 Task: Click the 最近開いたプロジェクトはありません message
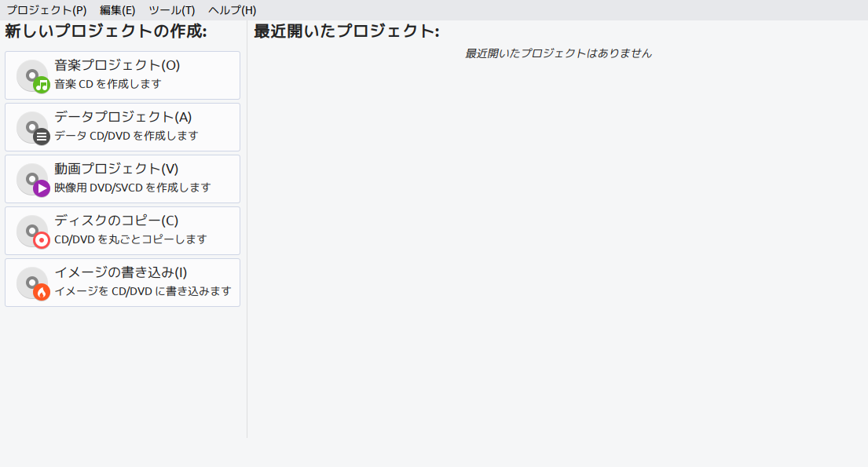click(x=558, y=53)
